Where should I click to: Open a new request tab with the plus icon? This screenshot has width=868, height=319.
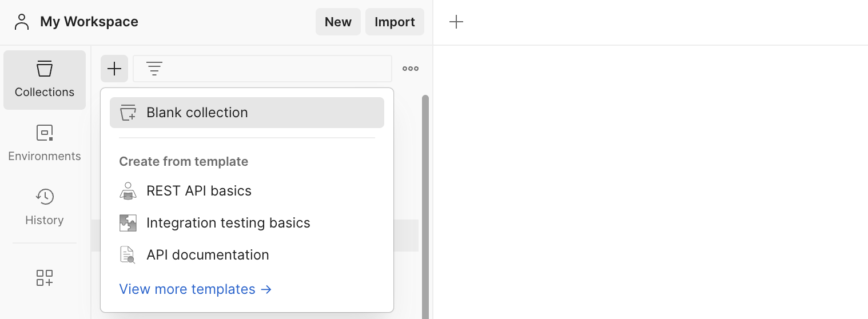pyautogui.click(x=456, y=22)
